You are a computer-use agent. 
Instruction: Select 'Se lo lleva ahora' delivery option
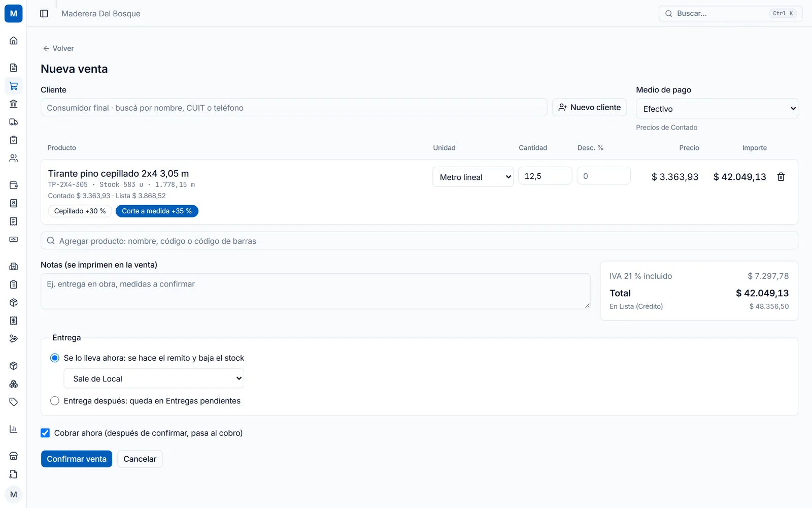[55, 358]
